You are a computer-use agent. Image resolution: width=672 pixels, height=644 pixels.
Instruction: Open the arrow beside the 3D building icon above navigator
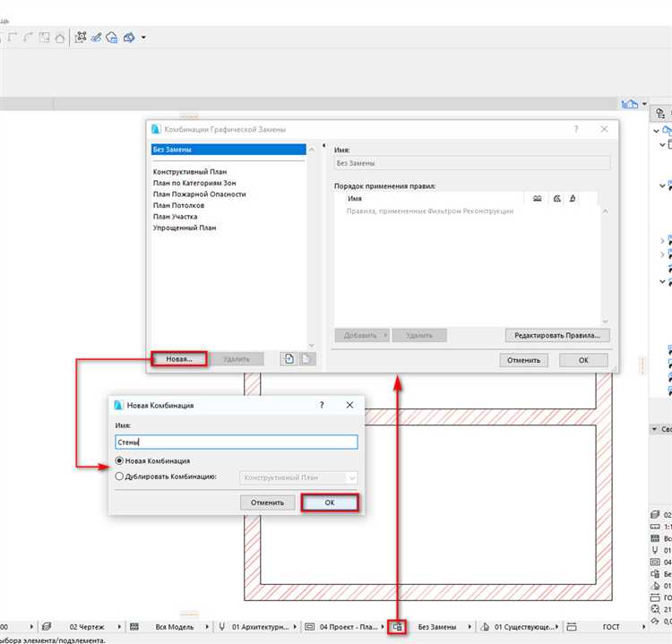[644, 104]
